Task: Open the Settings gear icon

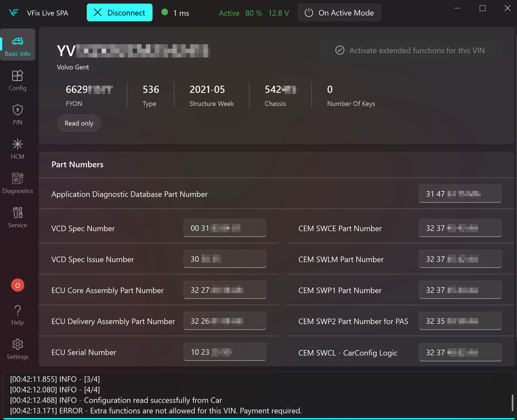Action: (x=18, y=344)
